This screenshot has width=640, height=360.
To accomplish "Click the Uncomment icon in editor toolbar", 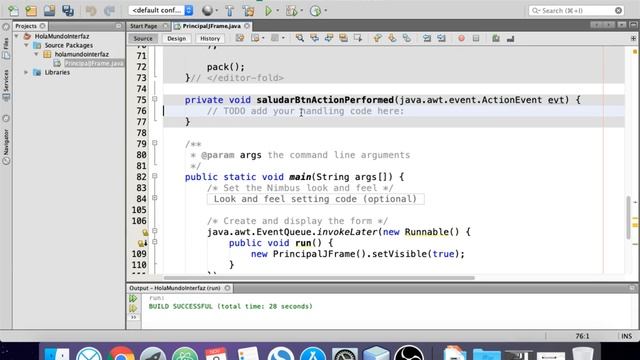I will (x=510, y=38).
